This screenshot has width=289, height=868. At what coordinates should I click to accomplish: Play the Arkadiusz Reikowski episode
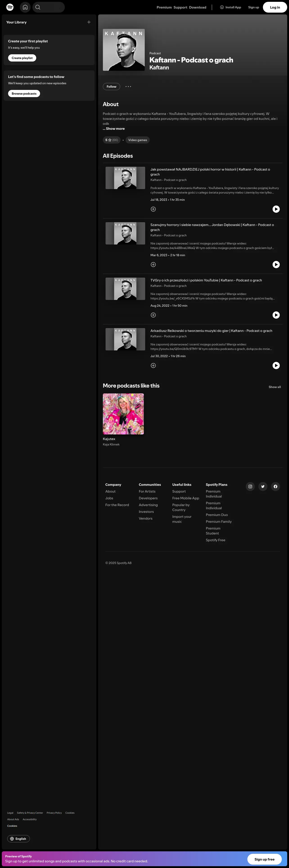[x=276, y=365]
